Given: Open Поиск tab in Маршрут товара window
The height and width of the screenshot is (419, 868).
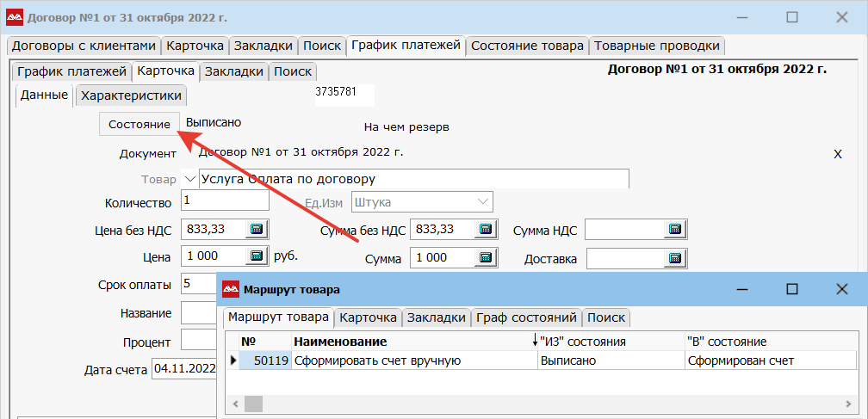Looking at the screenshot, I should [x=606, y=317].
